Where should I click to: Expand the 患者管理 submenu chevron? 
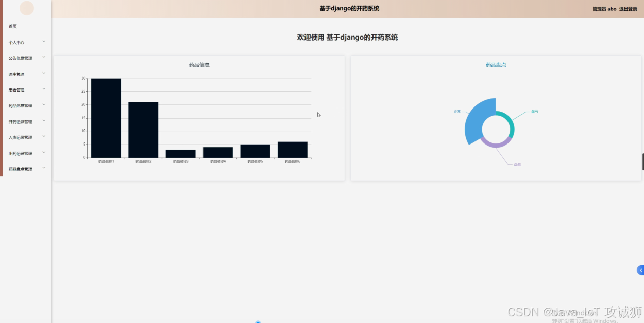(x=44, y=89)
